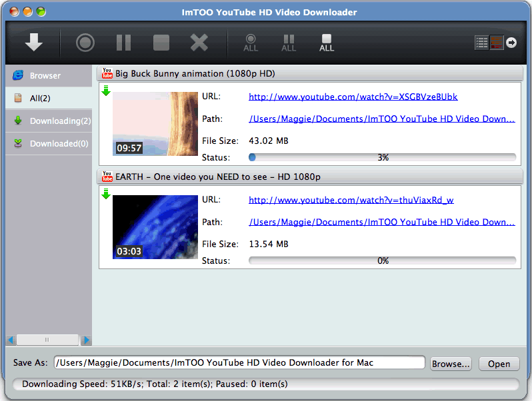Viewport: 532px width, 401px height.
Task: Open the Big Buck Bunny YouTube URL link
Action: point(353,97)
